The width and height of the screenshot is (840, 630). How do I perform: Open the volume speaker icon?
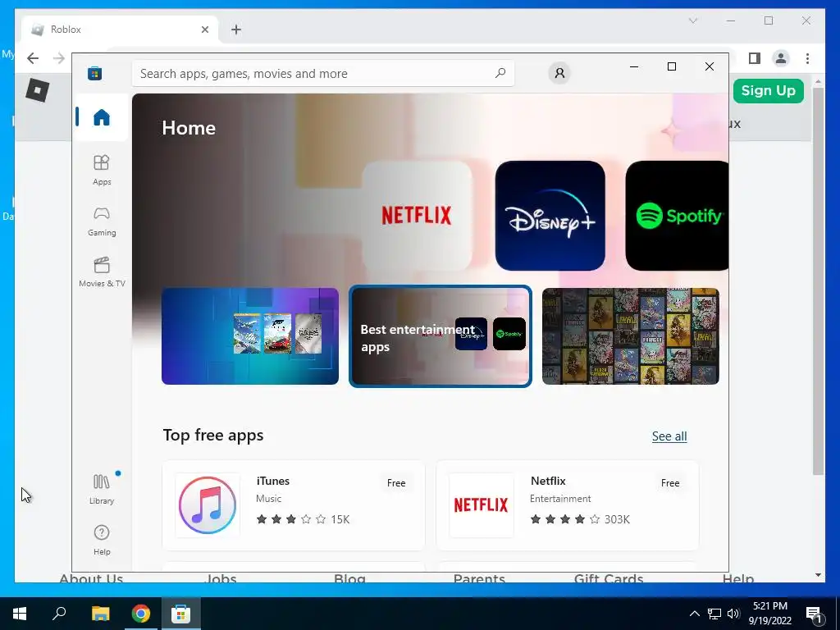click(x=733, y=614)
